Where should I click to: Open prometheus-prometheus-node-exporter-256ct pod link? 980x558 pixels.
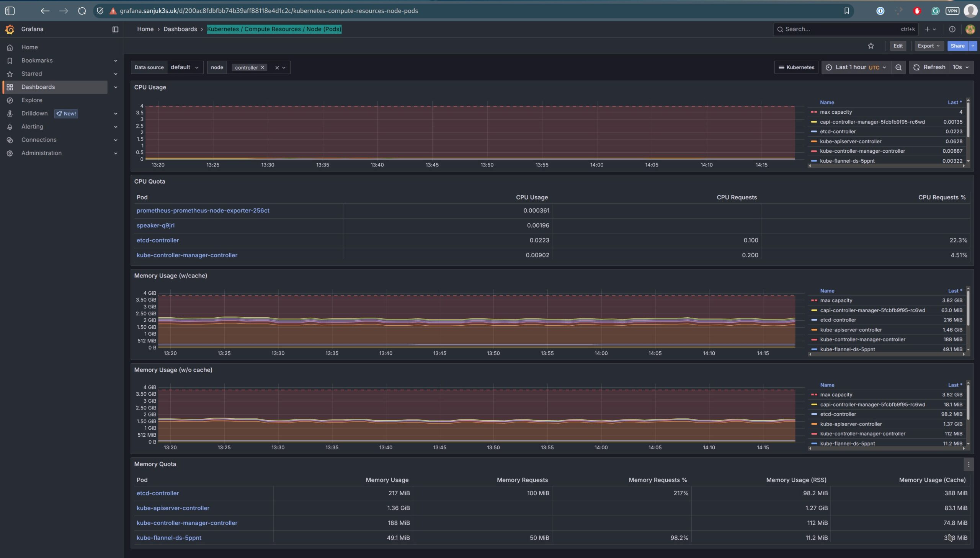coord(203,210)
